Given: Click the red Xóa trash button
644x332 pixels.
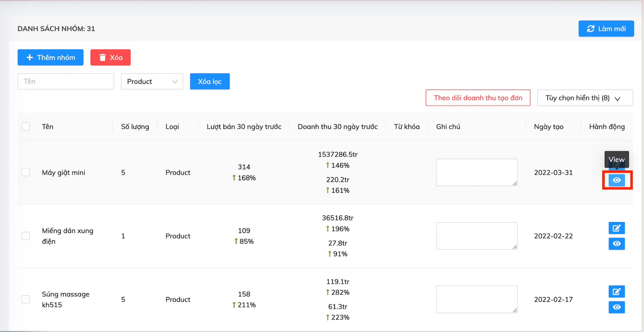Looking at the screenshot, I should click(110, 58).
